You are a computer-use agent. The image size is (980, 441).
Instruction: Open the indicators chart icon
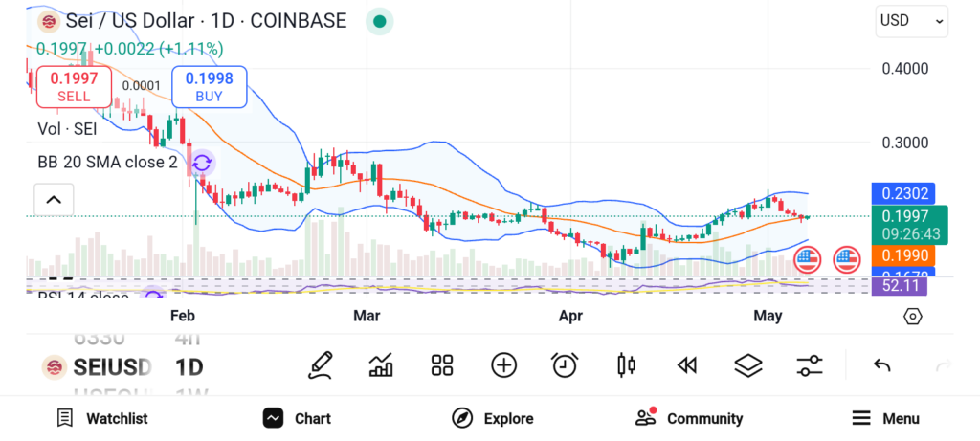[x=381, y=364]
